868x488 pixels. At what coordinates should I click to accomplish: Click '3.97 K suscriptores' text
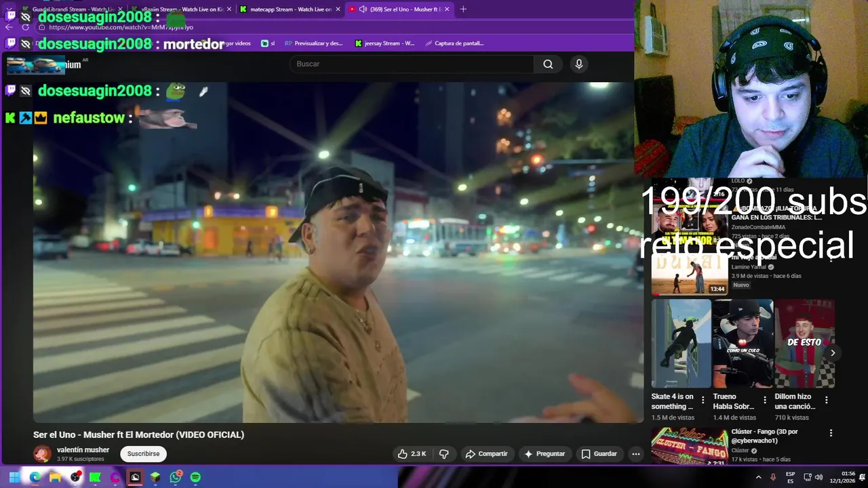(81, 459)
